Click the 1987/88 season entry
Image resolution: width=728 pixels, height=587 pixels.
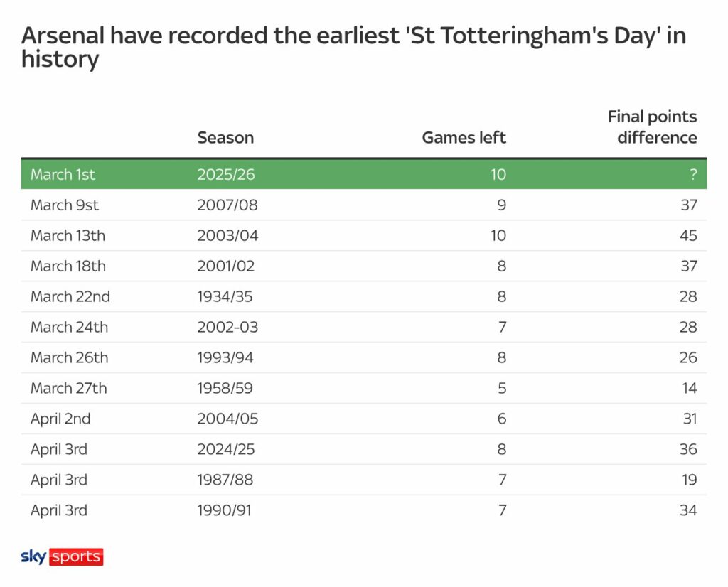point(227,480)
